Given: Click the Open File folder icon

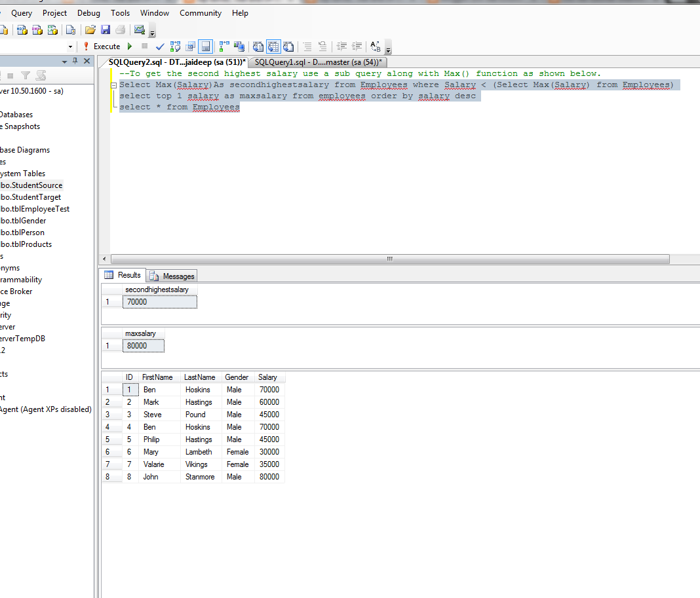Looking at the screenshot, I should tap(90, 30).
